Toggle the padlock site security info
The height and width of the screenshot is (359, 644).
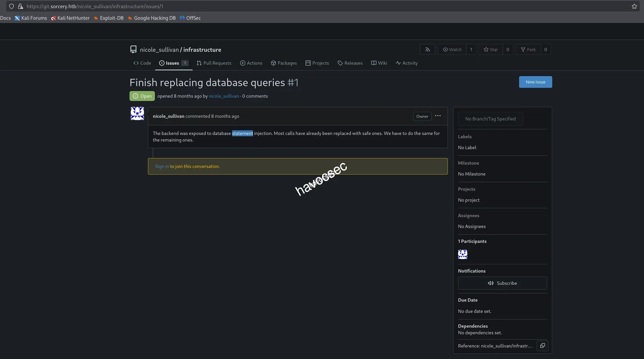tap(20, 6)
